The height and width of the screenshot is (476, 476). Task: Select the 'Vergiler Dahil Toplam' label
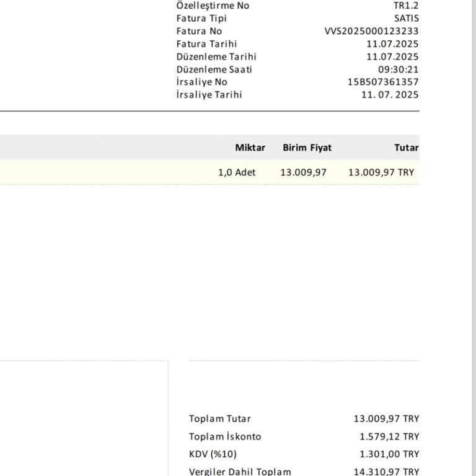[x=240, y=472]
